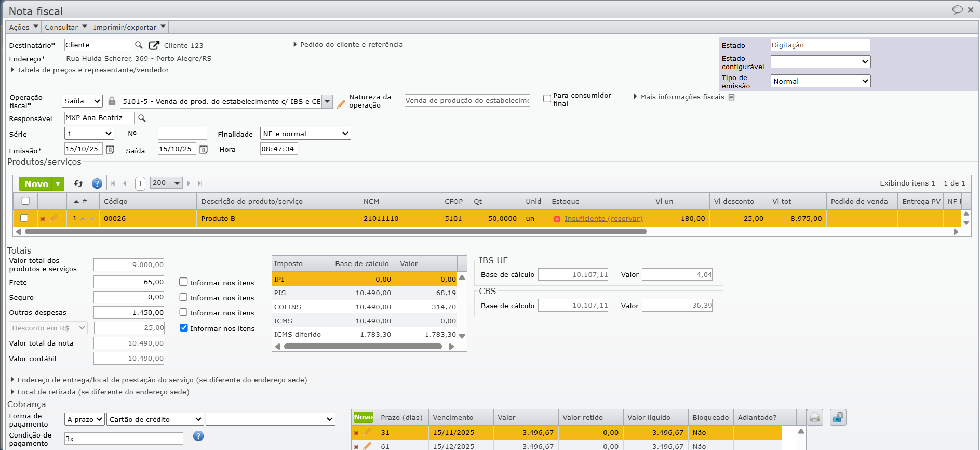The image size is (980, 450).
Task: Open the client external link icon
Action: [x=154, y=45]
